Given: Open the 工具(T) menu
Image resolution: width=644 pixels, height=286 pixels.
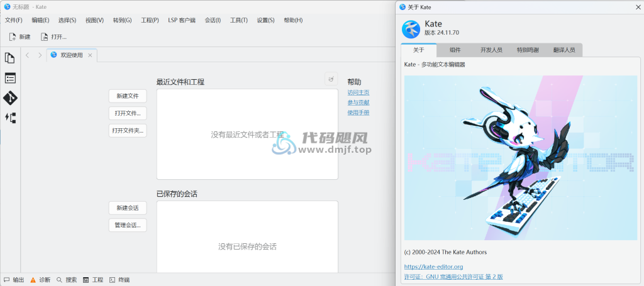Looking at the screenshot, I should [x=238, y=20].
